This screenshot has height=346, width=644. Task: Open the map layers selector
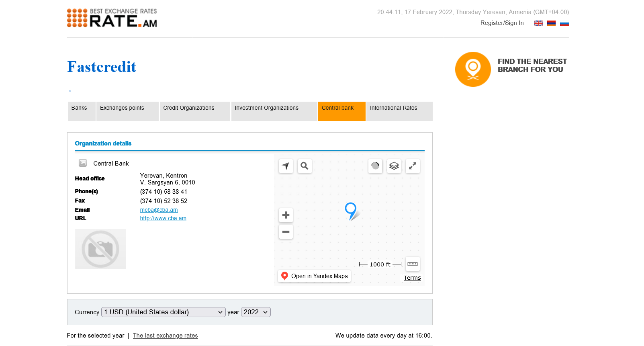point(394,166)
